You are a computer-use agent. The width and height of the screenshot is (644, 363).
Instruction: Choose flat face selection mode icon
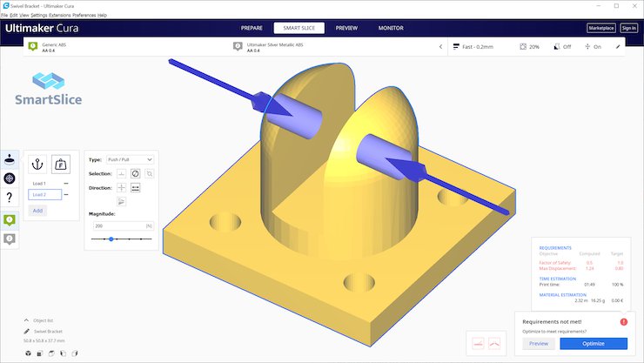pos(122,174)
